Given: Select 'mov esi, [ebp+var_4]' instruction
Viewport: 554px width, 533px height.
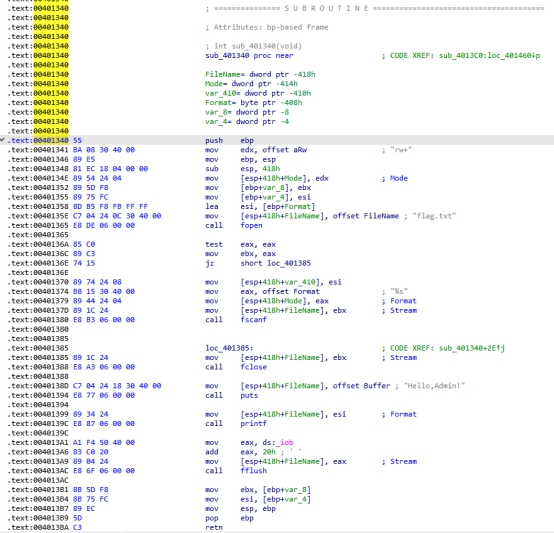Looking at the screenshot, I should point(258,499).
